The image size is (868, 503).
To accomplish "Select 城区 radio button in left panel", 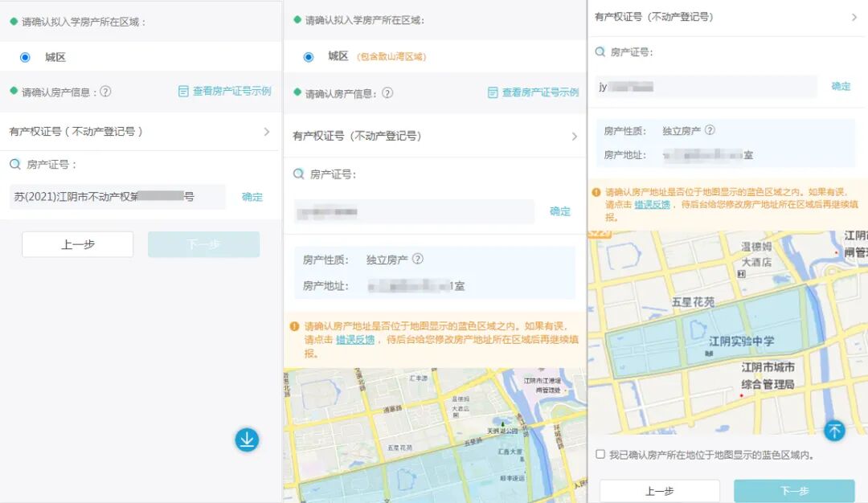I will click(x=25, y=58).
